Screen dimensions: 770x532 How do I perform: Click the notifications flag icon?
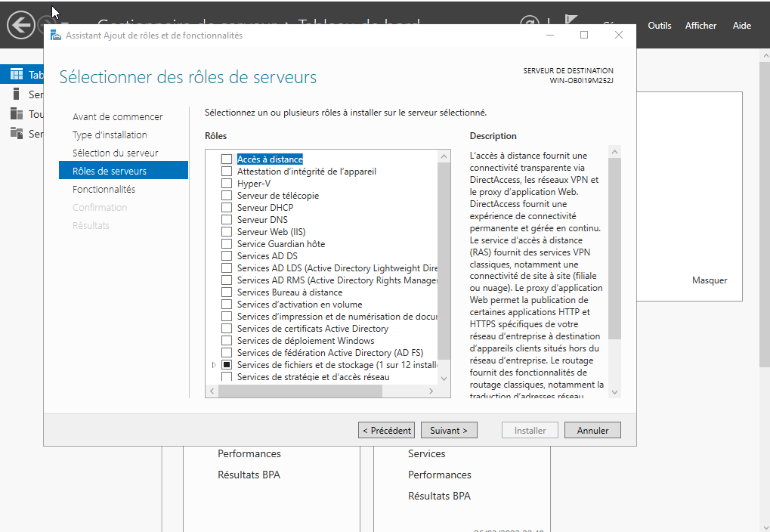point(571,23)
